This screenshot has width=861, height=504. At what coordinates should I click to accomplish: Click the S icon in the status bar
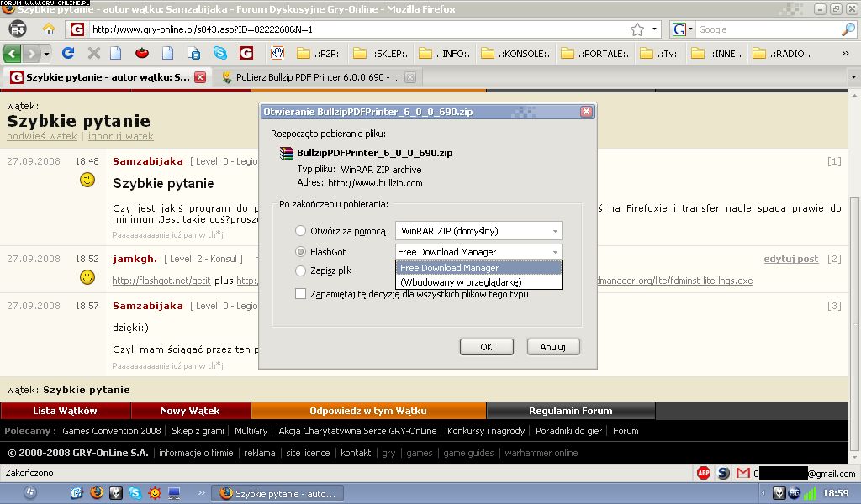[724, 473]
